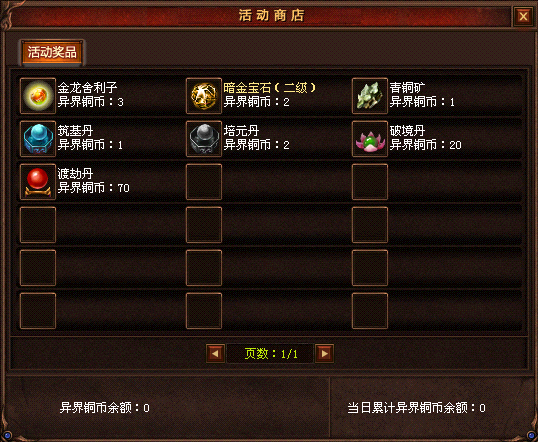Click the empty slot right of 渡劫丹
The height and width of the screenshot is (442, 538).
coord(204,182)
